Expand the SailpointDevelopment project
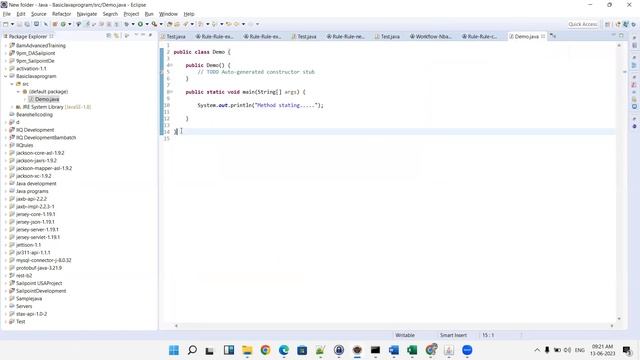Screen dimensions: 640x360 (x=6, y=291)
